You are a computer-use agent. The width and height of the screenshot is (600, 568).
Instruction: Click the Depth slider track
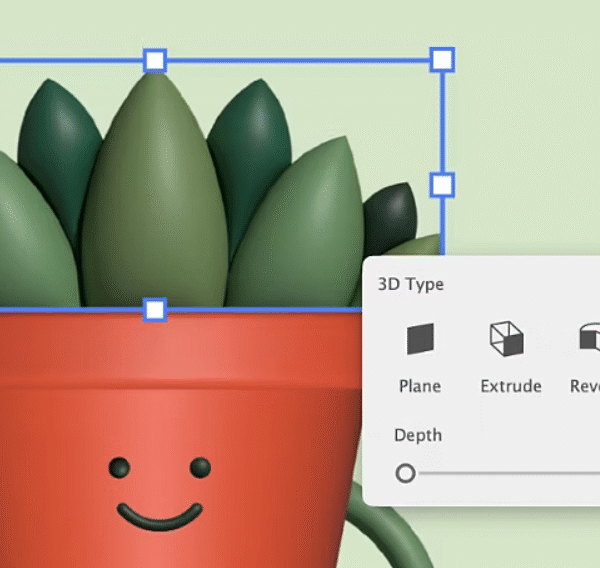[509, 473]
